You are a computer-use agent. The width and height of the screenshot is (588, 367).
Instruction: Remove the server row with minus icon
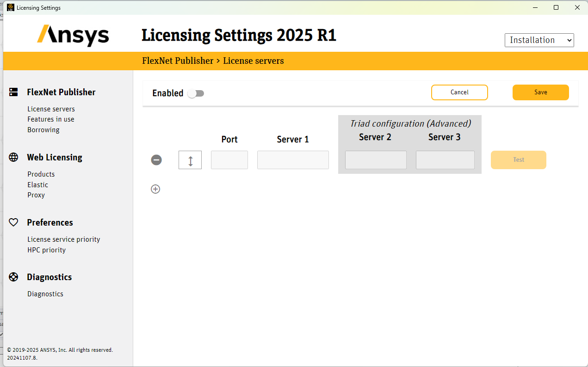click(156, 160)
